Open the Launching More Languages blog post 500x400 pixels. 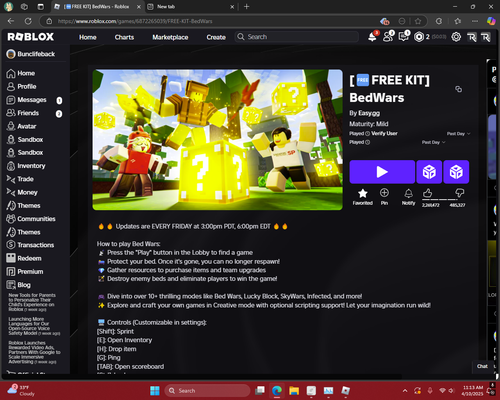click(x=34, y=326)
